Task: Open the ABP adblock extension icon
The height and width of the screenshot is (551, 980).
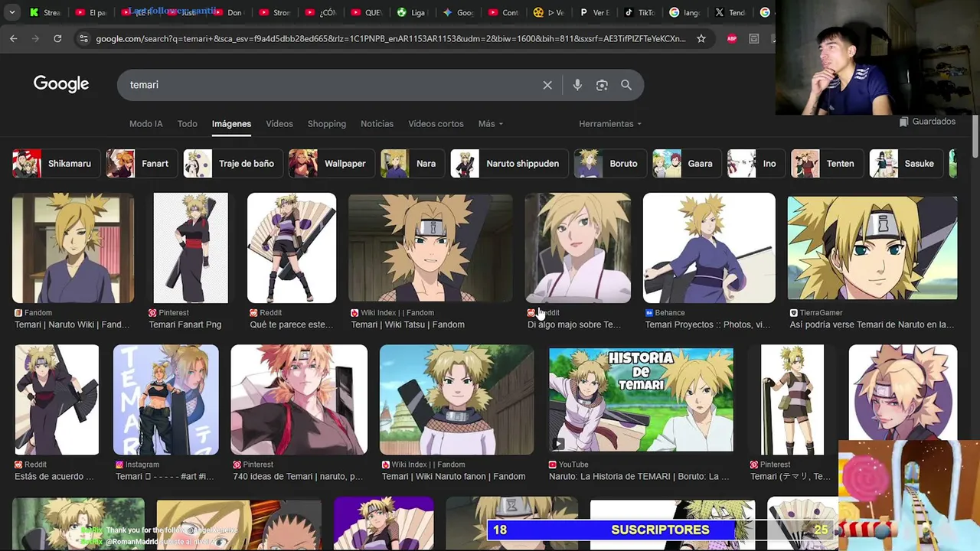Action: click(x=732, y=38)
